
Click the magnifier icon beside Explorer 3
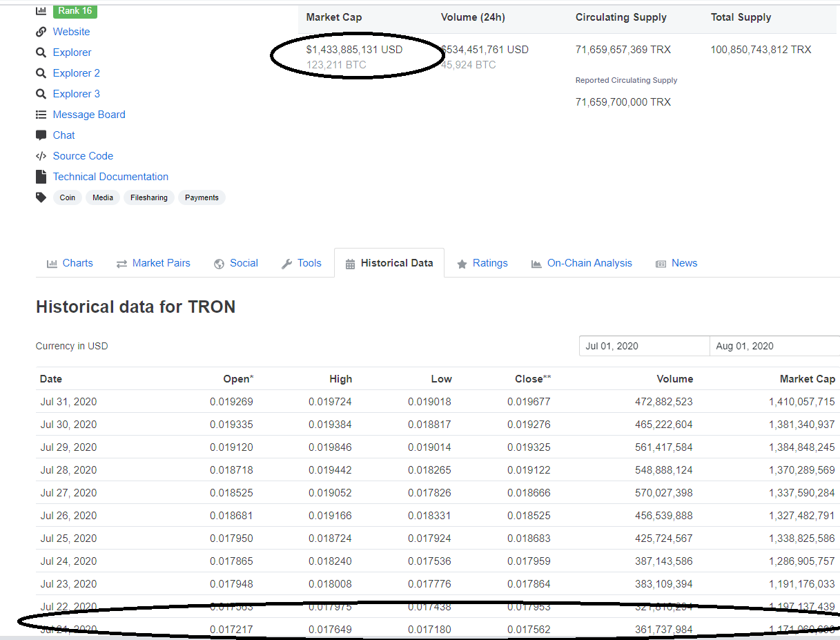[41, 94]
